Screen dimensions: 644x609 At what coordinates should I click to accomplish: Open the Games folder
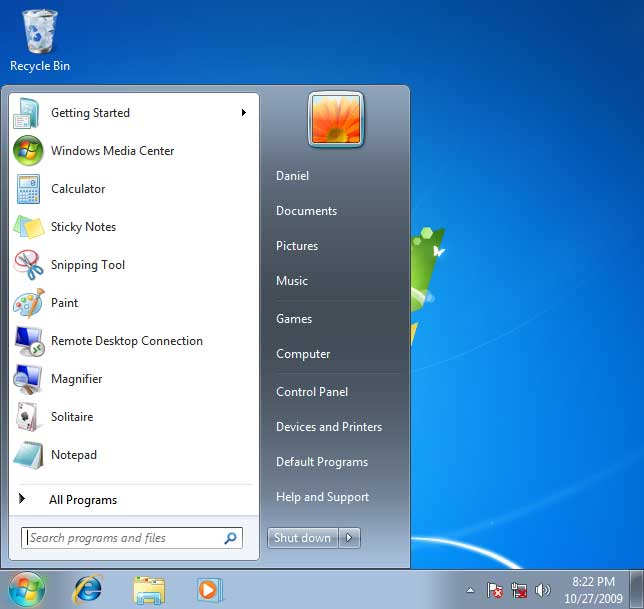coord(294,319)
